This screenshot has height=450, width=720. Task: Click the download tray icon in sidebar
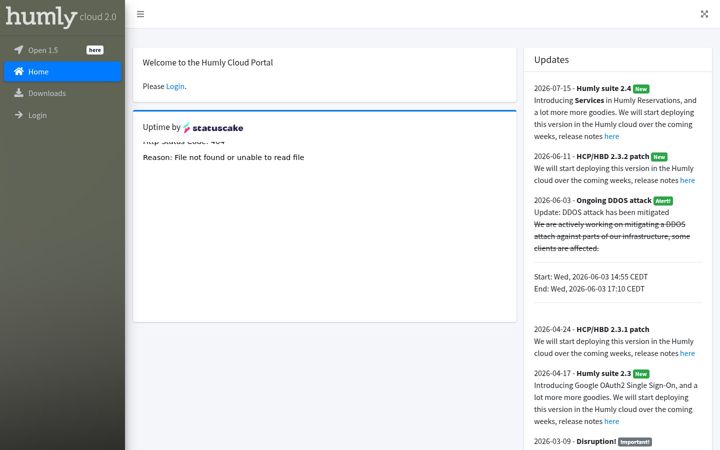[18, 93]
